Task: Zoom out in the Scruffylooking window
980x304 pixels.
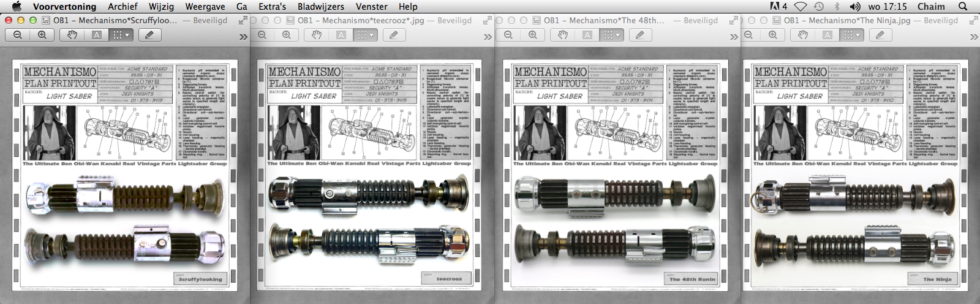Action: coord(18,35)
